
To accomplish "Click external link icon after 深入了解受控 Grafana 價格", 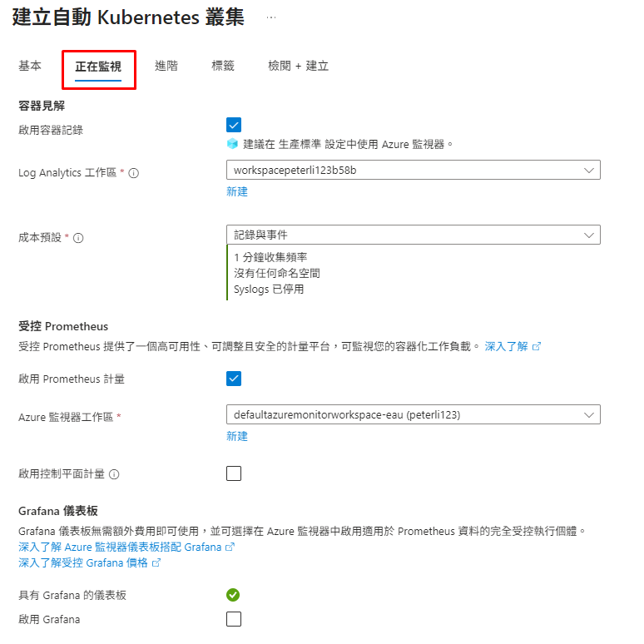I will [156, 562].
